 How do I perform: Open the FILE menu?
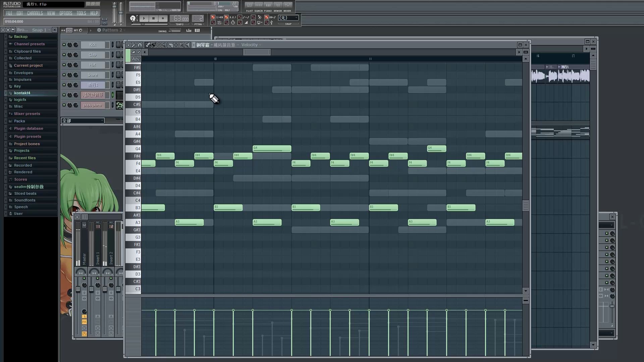9,13
